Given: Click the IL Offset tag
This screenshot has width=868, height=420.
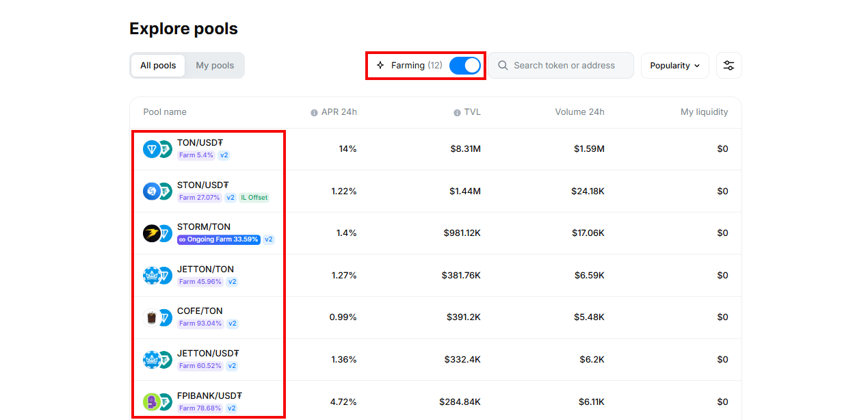Looking at the screenshot, I should 254,198.
